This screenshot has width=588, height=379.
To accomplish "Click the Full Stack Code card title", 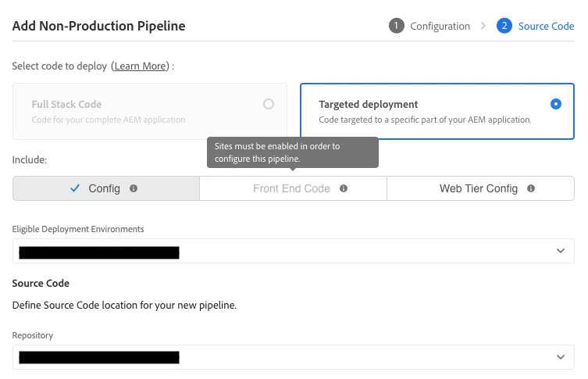I will coord(66,104).
